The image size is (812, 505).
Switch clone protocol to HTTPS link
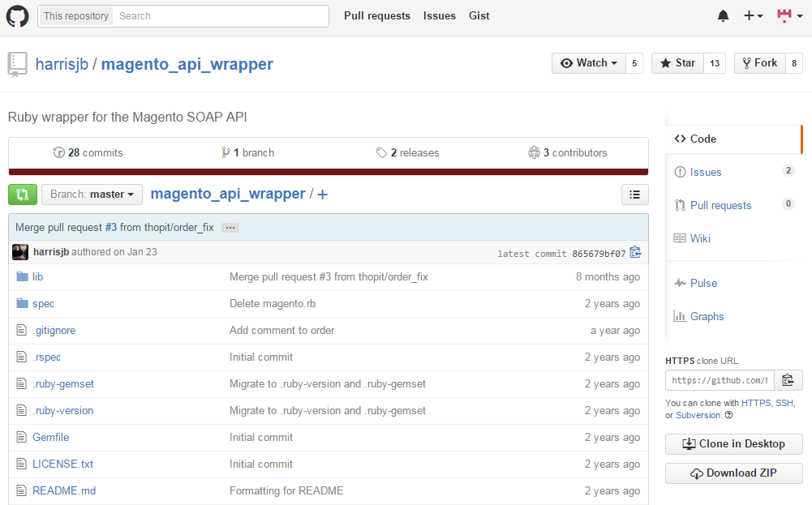[756, 403]
